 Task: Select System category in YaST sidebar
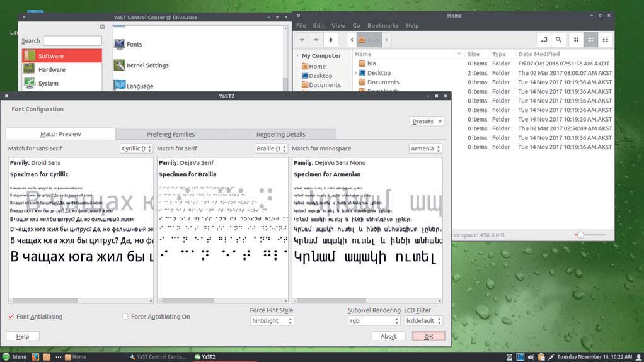tap(62, 83)
